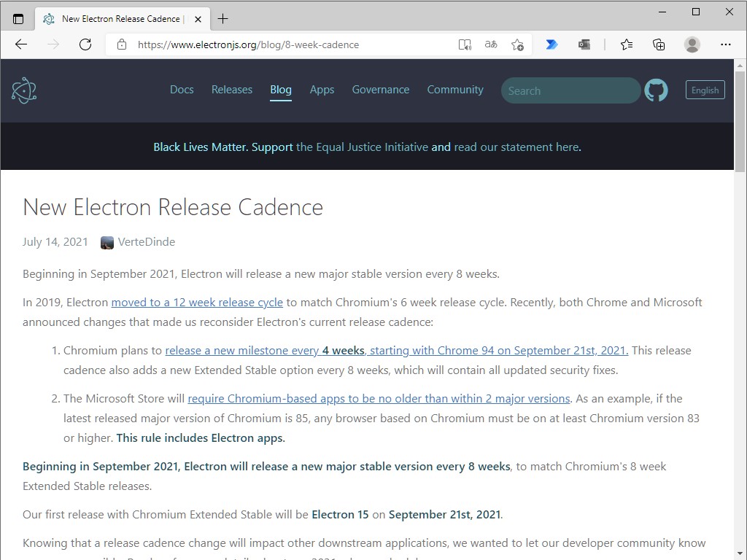747x560 pixels.
Task: Open the browser Settings and more menu
Action: 726,44
